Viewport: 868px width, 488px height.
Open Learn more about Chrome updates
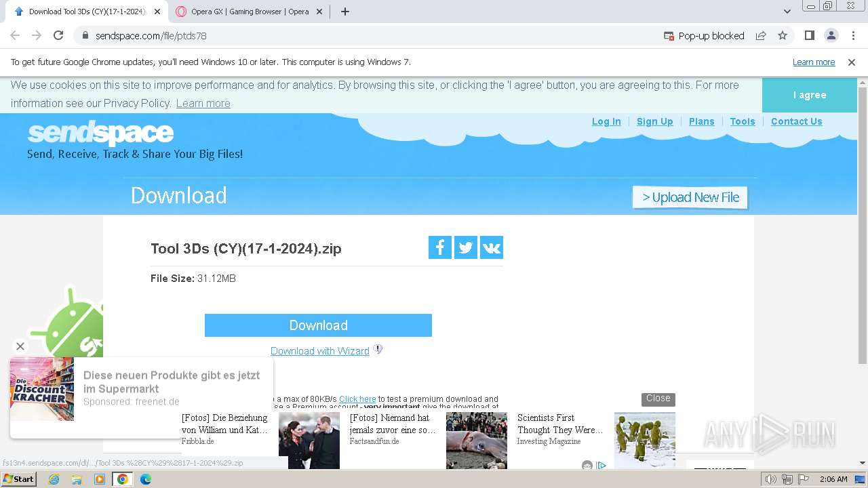(814, 62)
